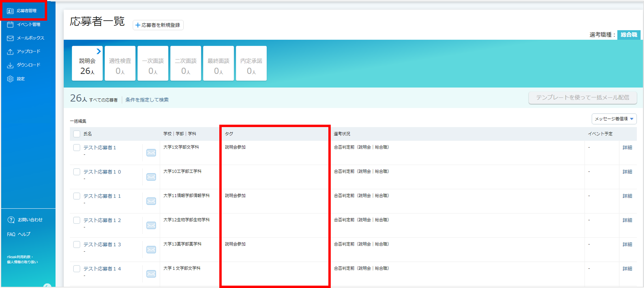644x288 pixels.
Task: Click the mail icon for テスト応募者１３
Action: coord(151,250)
